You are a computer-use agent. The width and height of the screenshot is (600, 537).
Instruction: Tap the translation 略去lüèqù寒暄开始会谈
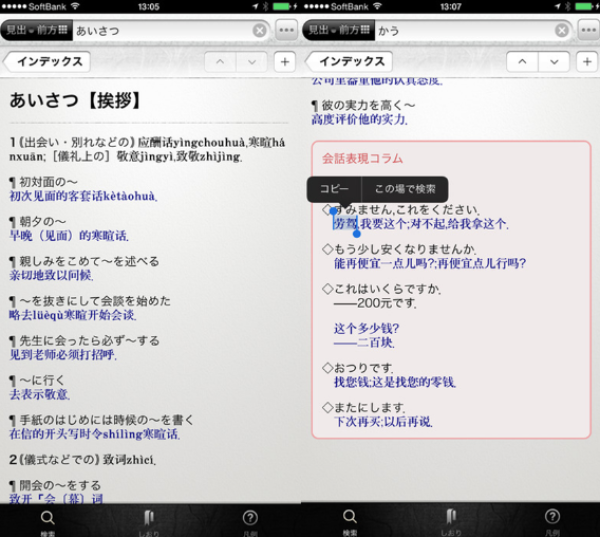point(73,315)
